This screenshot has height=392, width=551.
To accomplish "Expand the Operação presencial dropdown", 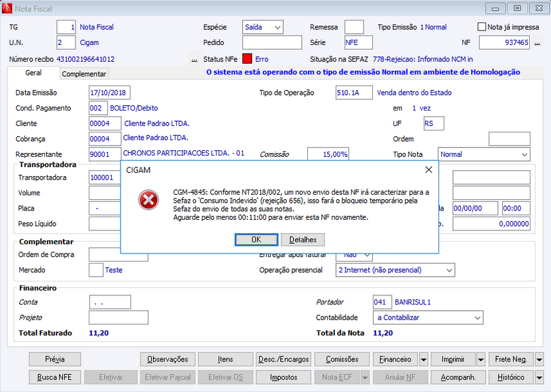I will coord(395,270).
